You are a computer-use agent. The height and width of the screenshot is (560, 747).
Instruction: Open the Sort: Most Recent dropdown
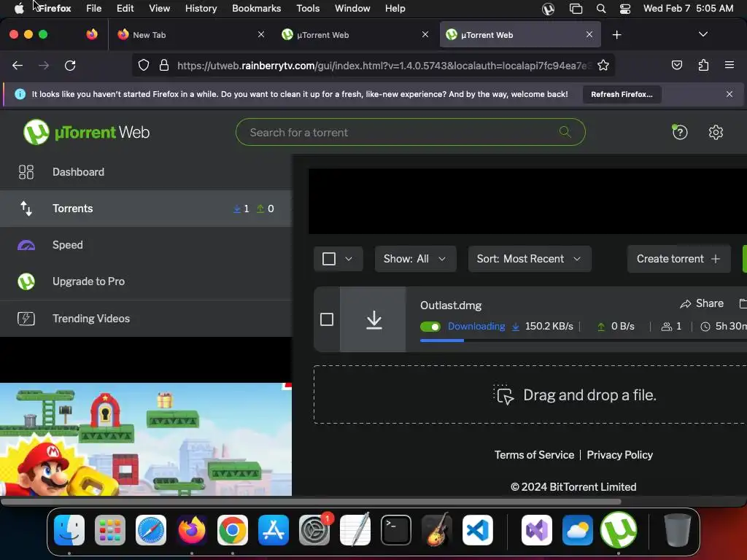pos(530,259)
